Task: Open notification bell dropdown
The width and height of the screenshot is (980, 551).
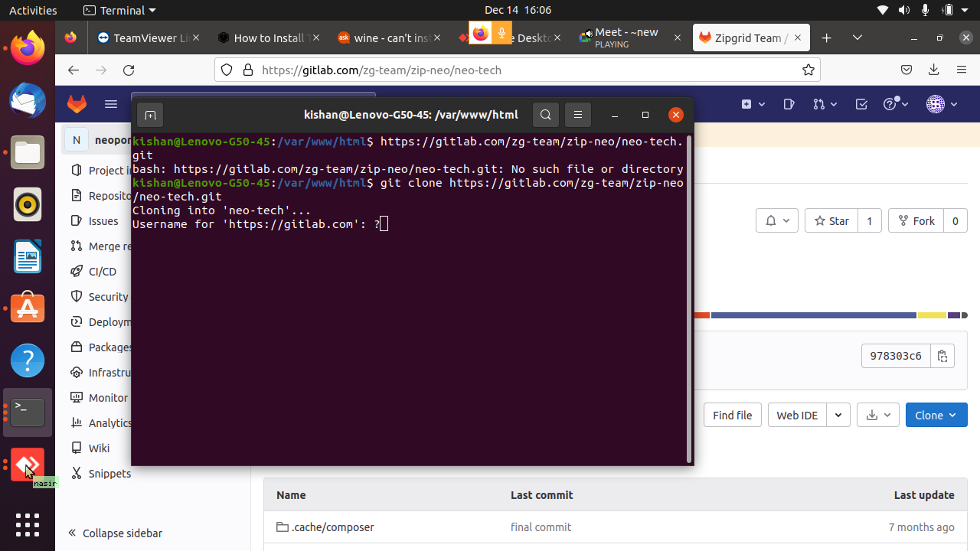Action: point(777,221)
